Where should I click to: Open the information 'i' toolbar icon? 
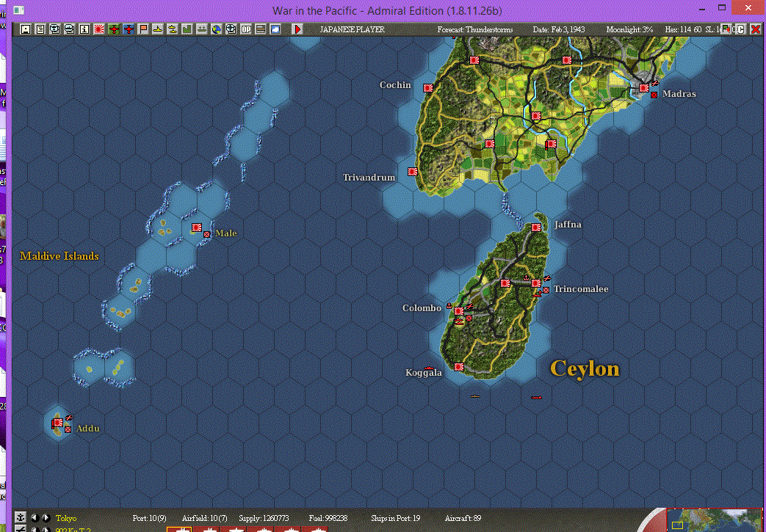click(x=84, y=29)
